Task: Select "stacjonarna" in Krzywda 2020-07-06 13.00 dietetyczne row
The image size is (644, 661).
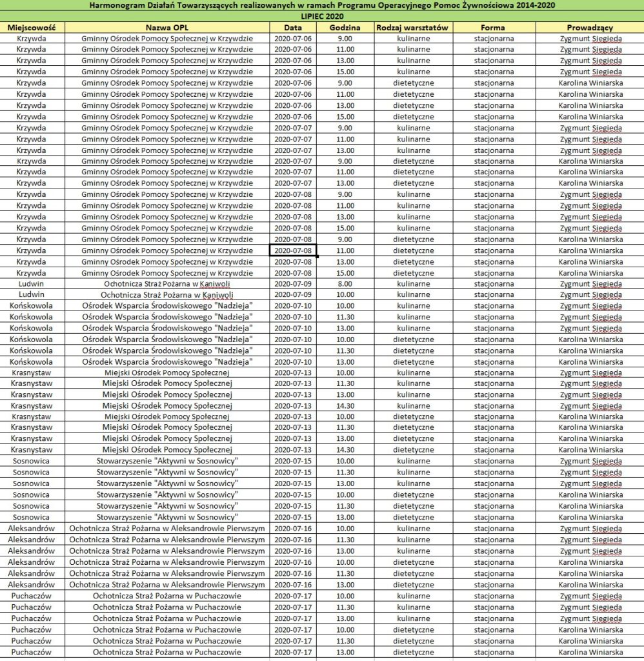Action: [x=494, y=105]
